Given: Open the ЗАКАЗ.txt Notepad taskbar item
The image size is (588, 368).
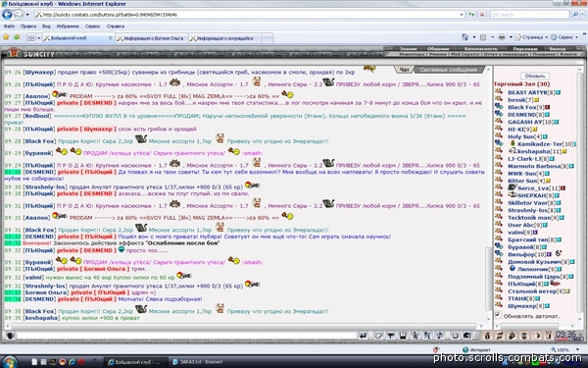Looking at the screenshot, I should coord(197,362).
